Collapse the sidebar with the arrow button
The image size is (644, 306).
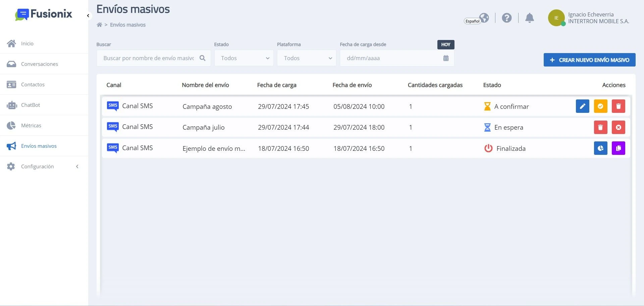pos(88,15)
